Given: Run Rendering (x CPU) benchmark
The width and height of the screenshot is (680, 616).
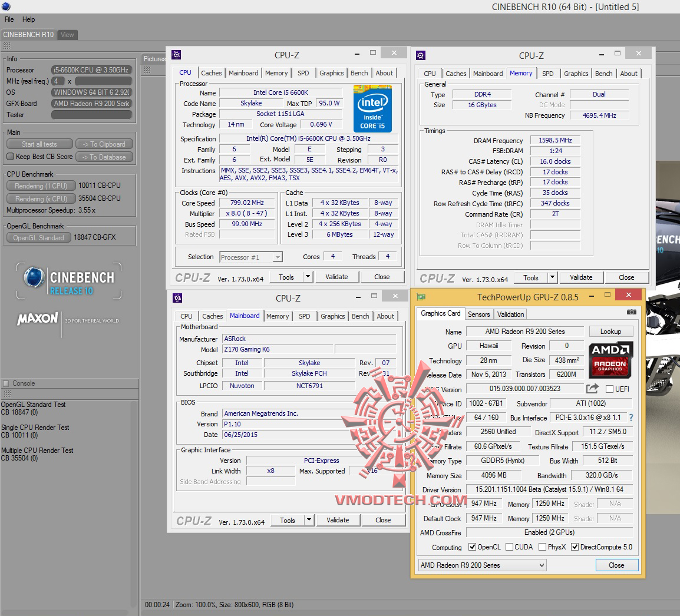Looking at the screenshot, I should [41, 198].
